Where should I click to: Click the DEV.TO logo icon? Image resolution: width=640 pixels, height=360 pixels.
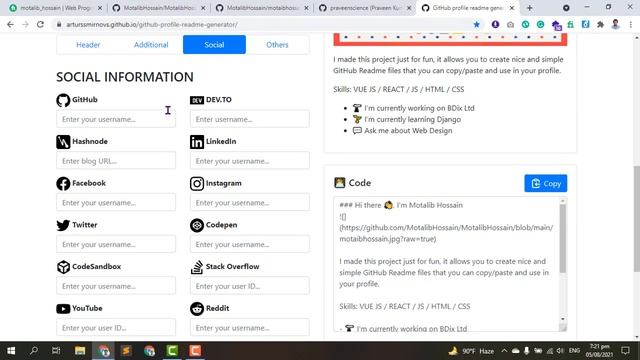[x=197, y=100]
